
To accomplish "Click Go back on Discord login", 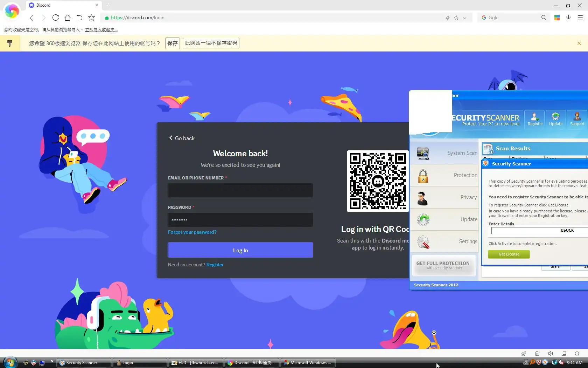I will 182,138.
